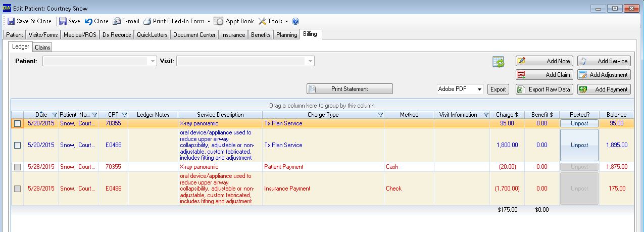The image size is (644, 232).
Task: Click the Save & Close toolbar button
Action: (x=29, y=21)
